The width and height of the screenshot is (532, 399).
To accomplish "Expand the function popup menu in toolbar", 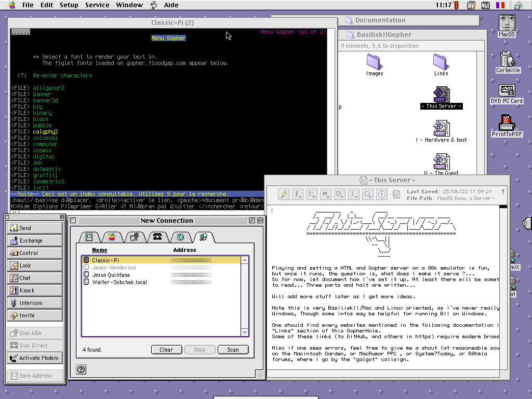I will (298, 194).
